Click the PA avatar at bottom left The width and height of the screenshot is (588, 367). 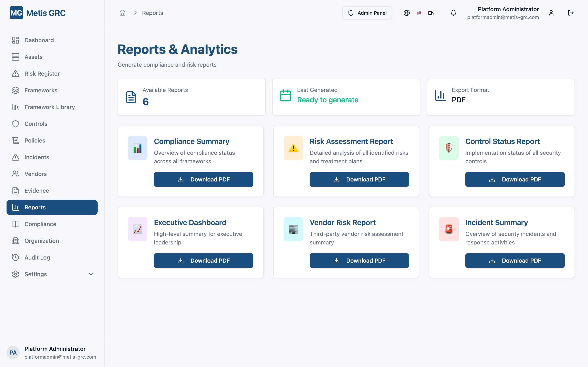[13, 353]
